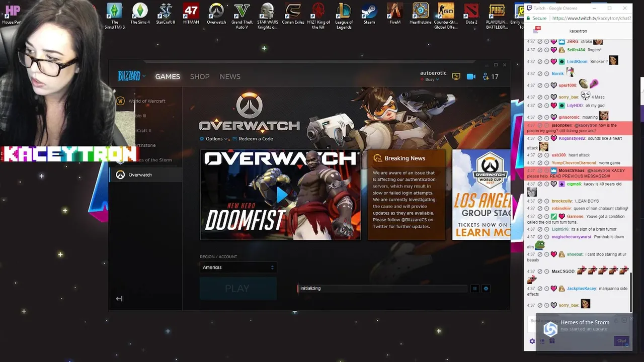
Task: Open the HITMAN desktop shortcut
Action: (x=191, y=14)
